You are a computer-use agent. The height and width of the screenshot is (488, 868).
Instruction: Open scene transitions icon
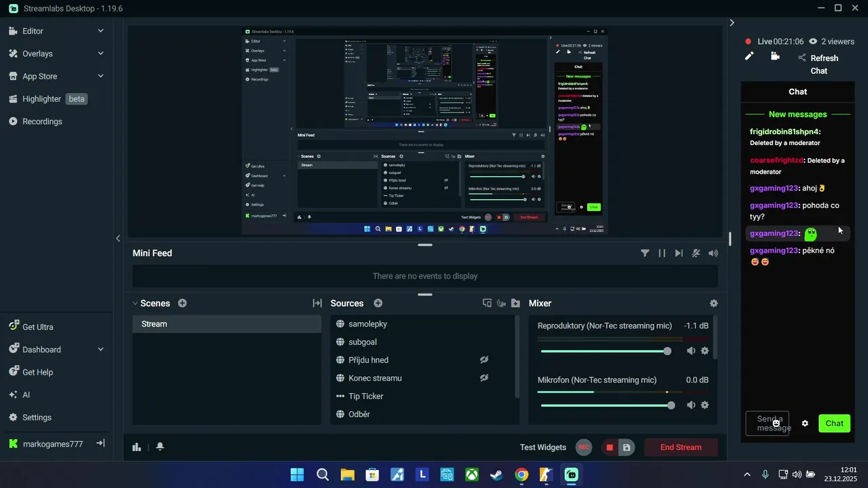[x=317, y=304]
